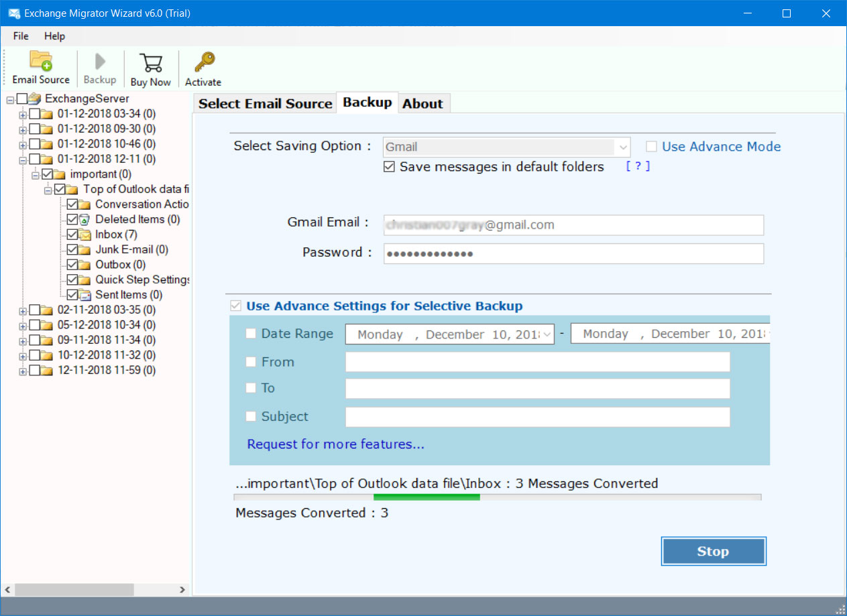The width and height of the screenshot is (847, 616).
Task: Click the Conversation Action folder icon
Action: [x=84, y=204]
